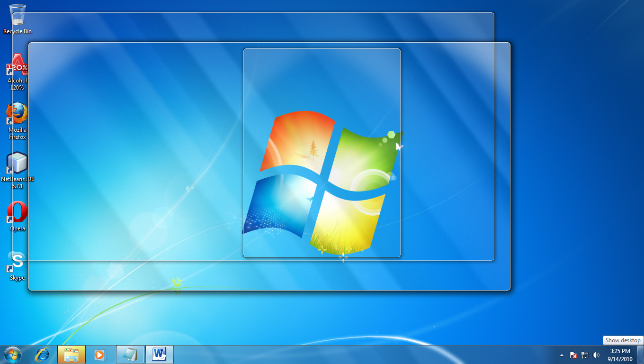Viewport: 644px width, 364px height.
Task: Launch Internet Explorer from the taskbar
Action: coord(43,355)
